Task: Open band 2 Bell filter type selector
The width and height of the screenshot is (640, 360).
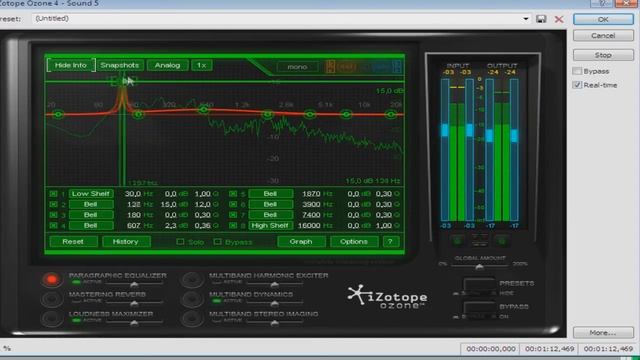Action: [x=91, y=204]
